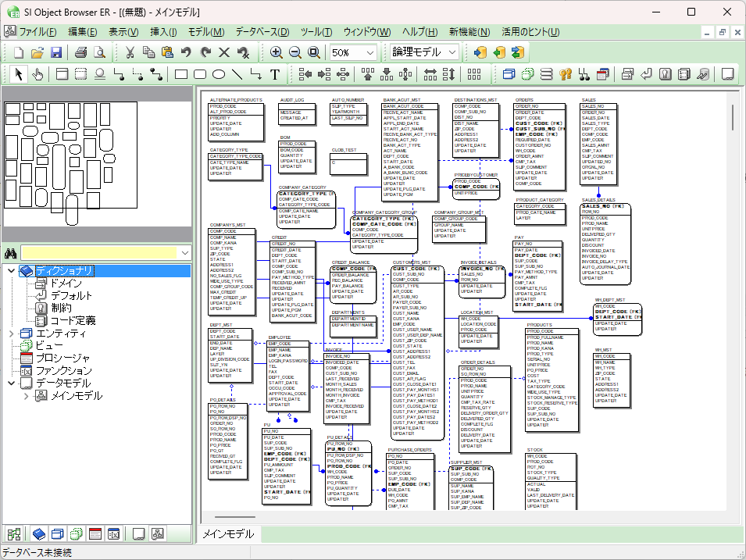Click the function [x] icon in bottom bar
The height and width of the screenshot is (560, 746).
[114, 533]
